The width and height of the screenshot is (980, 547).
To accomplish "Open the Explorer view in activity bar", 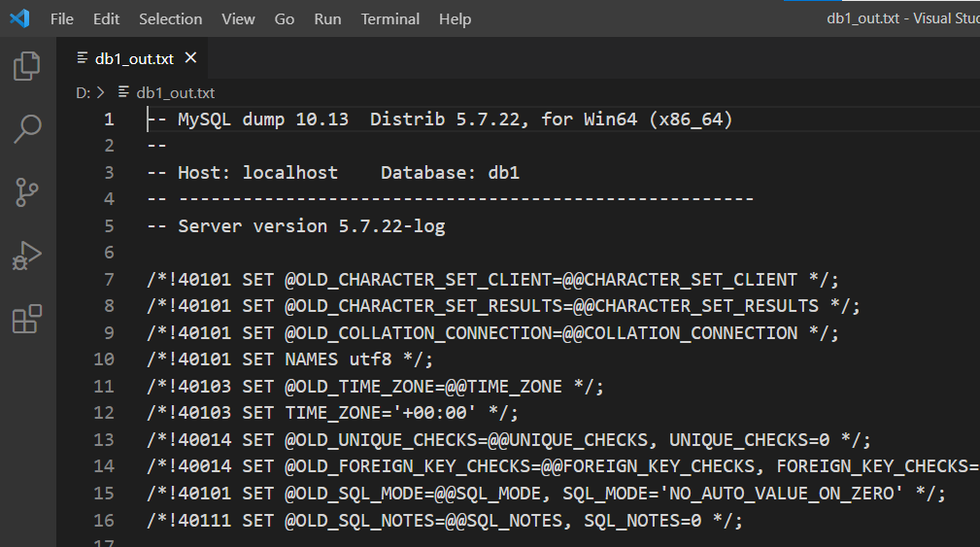I will click(x=27, y=66).
